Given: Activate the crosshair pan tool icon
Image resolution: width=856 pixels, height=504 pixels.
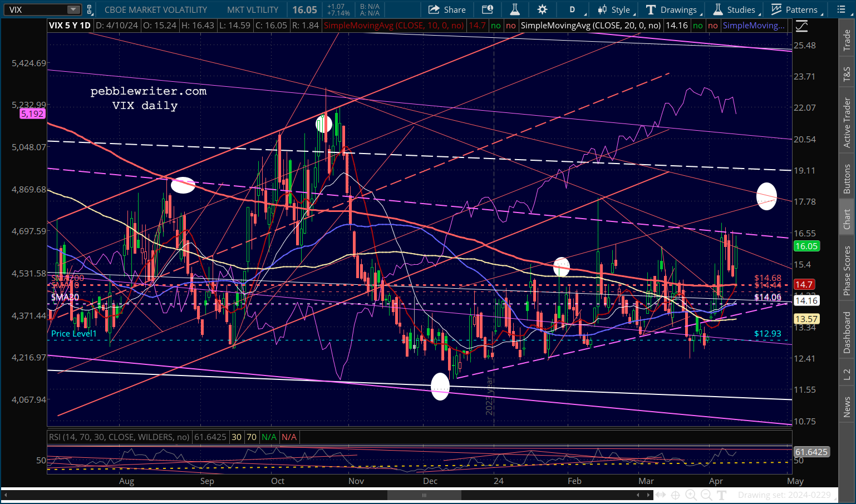Looking at the screenshot, I should [x=675, y=495].
